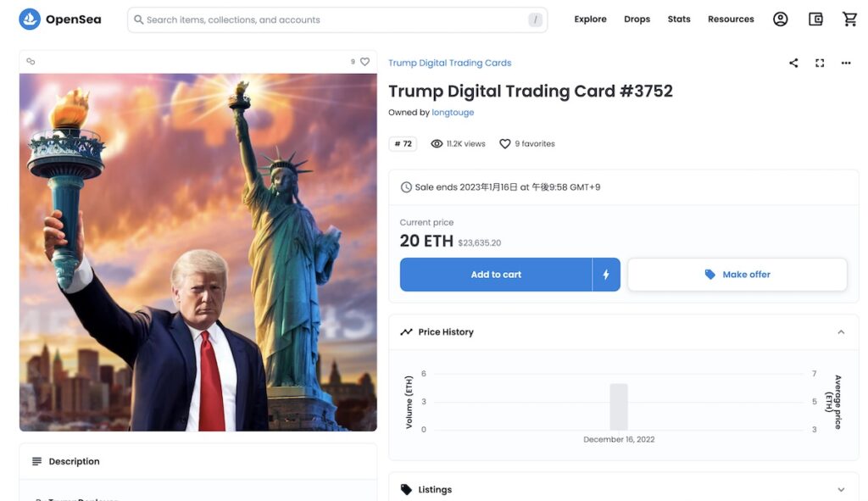Open the Drops menu
This screenshot has width=868, height=501.
pyautogui.click(x=637, y=19)
